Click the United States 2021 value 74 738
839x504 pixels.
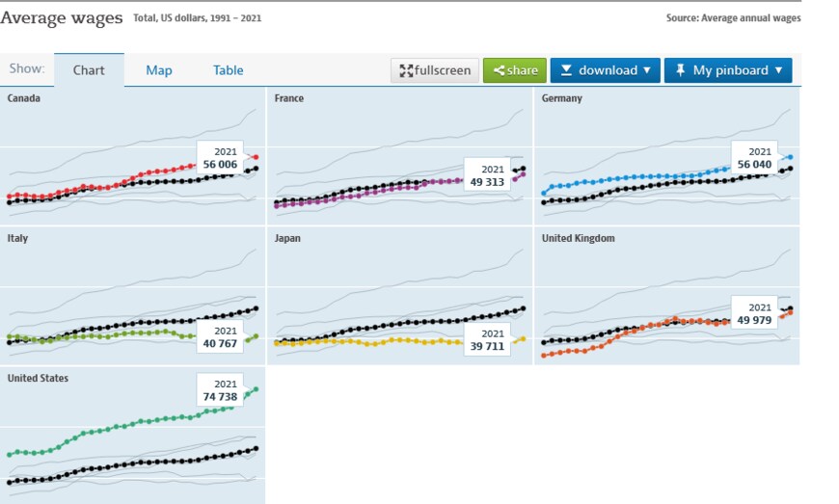[220, 396]
